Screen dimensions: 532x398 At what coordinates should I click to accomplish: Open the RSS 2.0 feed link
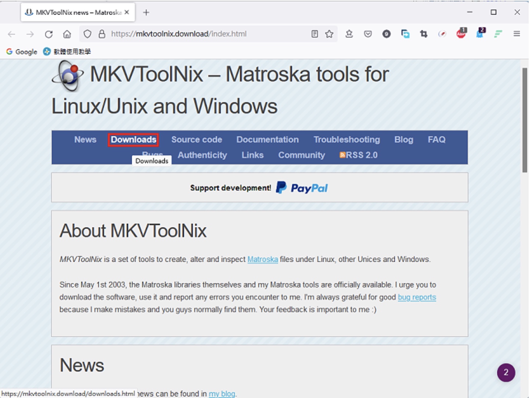point(359,155)
